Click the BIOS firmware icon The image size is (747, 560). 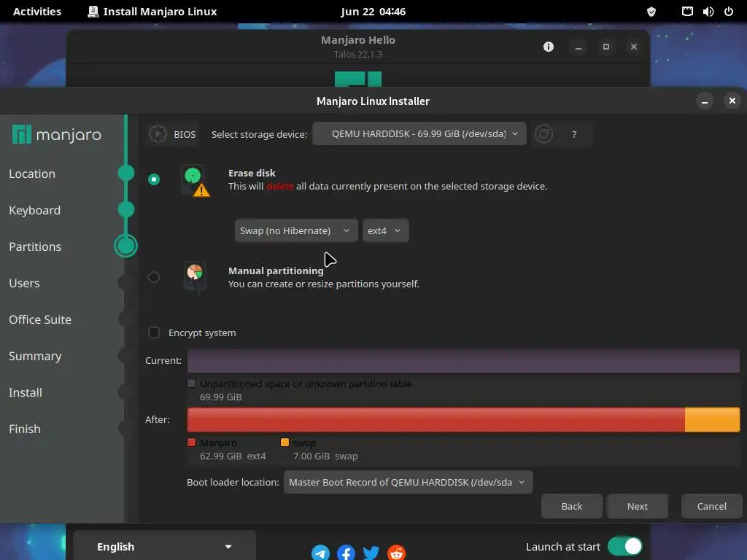point(158,134)
